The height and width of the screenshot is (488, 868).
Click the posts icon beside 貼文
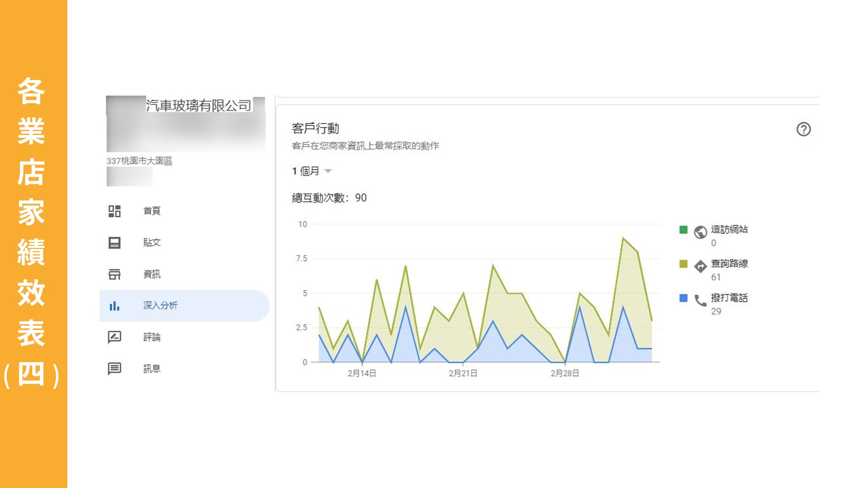[114, 243]
